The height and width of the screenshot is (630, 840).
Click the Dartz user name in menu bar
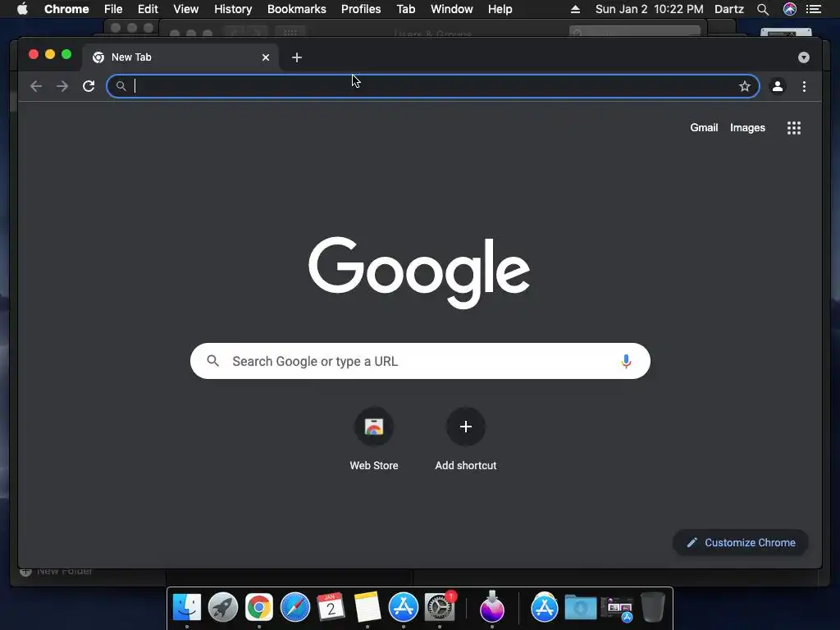click(x=729, y=9)
